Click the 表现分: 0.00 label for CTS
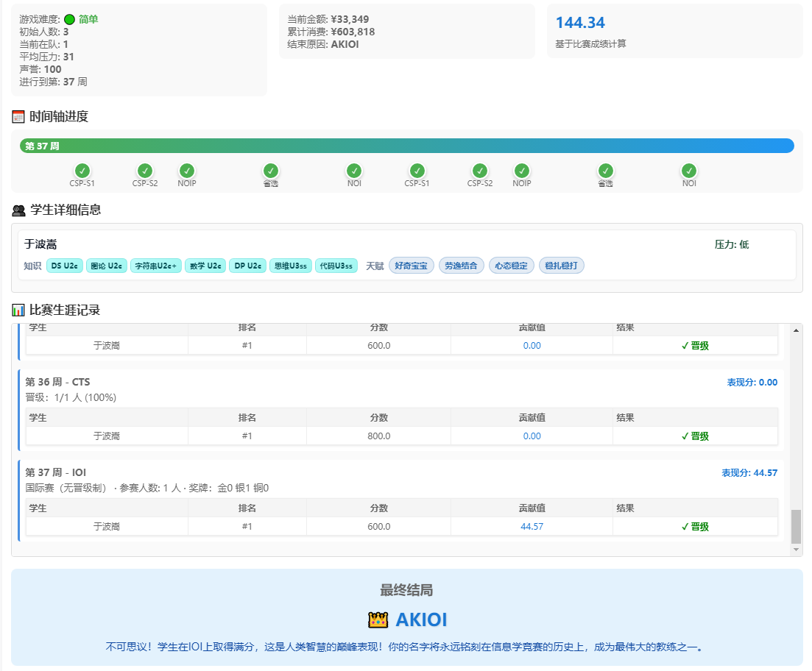This screenshot has height=671, width=812. click(752, 383)
